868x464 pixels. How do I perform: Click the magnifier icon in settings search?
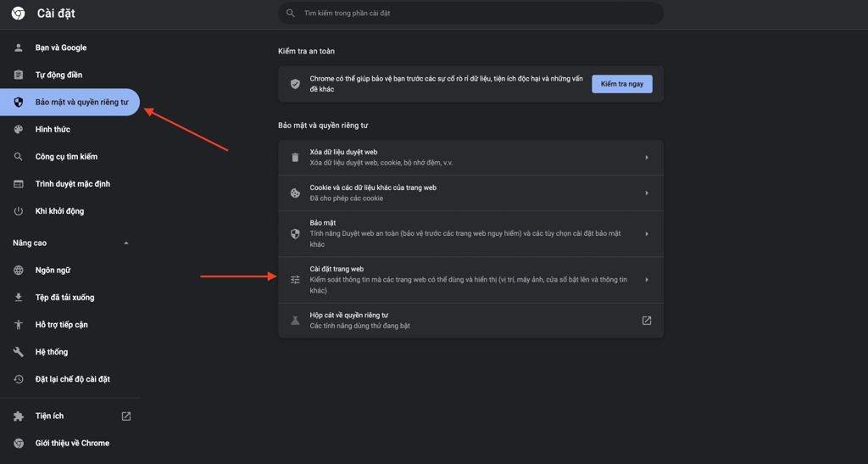(x=290, y=14)
